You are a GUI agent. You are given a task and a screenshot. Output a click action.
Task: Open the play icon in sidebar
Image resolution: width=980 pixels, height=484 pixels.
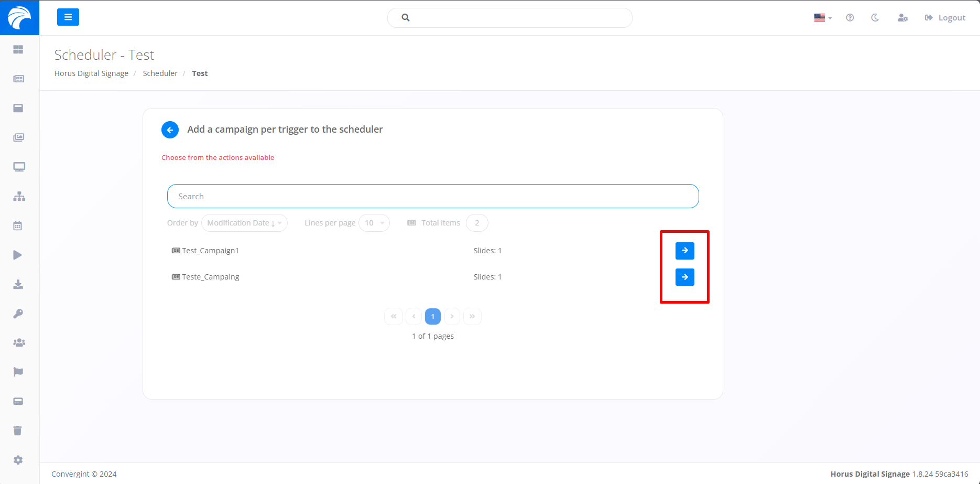18,255
